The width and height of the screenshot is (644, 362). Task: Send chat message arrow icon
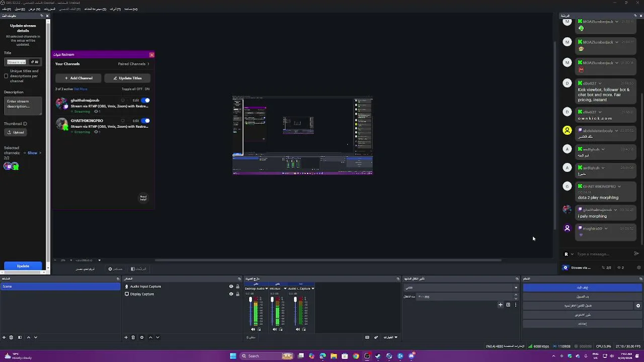(636, 254)
